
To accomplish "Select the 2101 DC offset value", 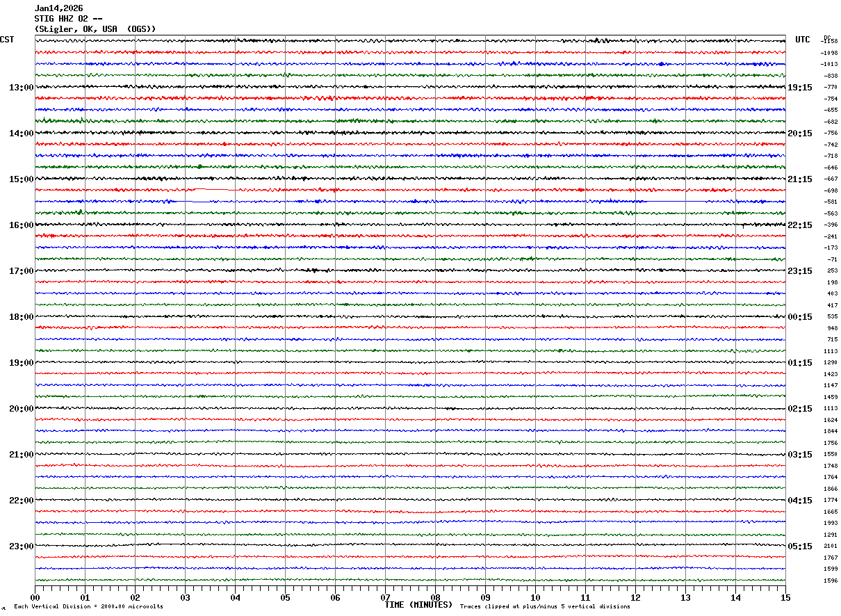I will [831, 546].
